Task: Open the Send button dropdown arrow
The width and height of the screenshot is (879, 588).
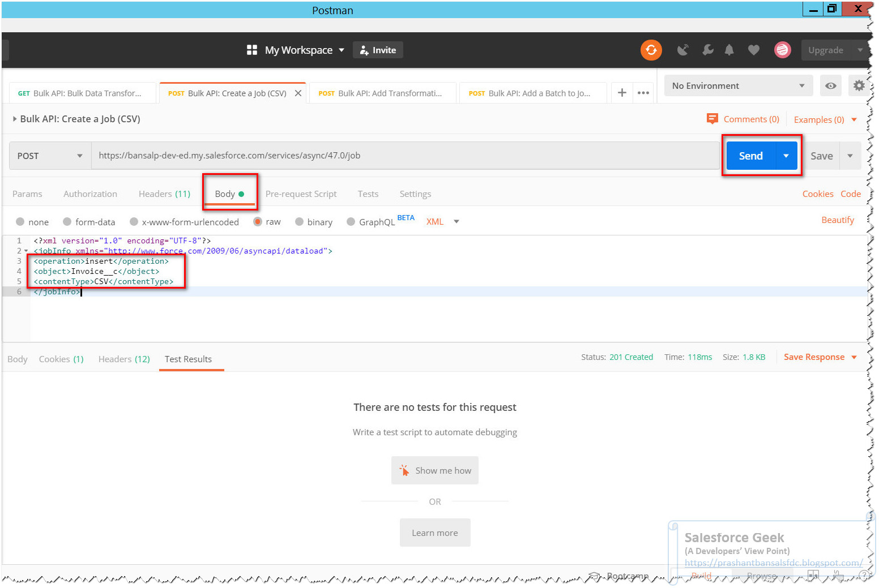Action: [x=786, y=156]
